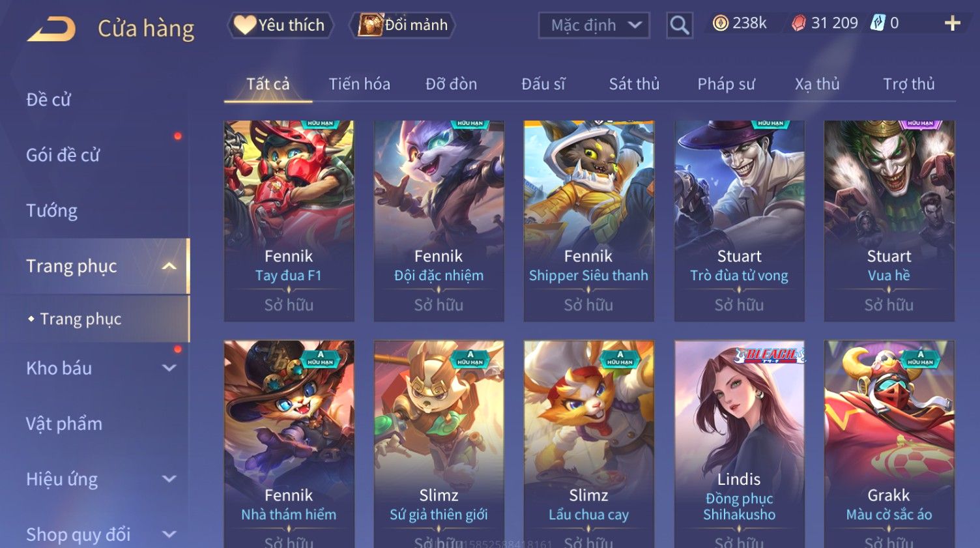980x548 pixels.
Task: Click the blue voucher currency icon
Action: pos(878,23)
